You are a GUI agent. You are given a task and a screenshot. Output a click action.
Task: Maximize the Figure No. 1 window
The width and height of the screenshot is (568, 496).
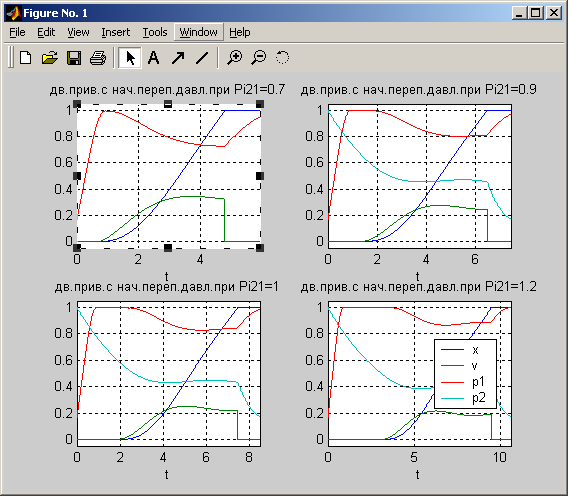click(x=535, y=13)
